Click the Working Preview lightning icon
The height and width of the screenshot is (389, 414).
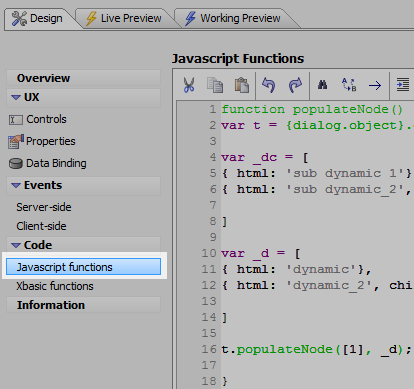point(190,18)
